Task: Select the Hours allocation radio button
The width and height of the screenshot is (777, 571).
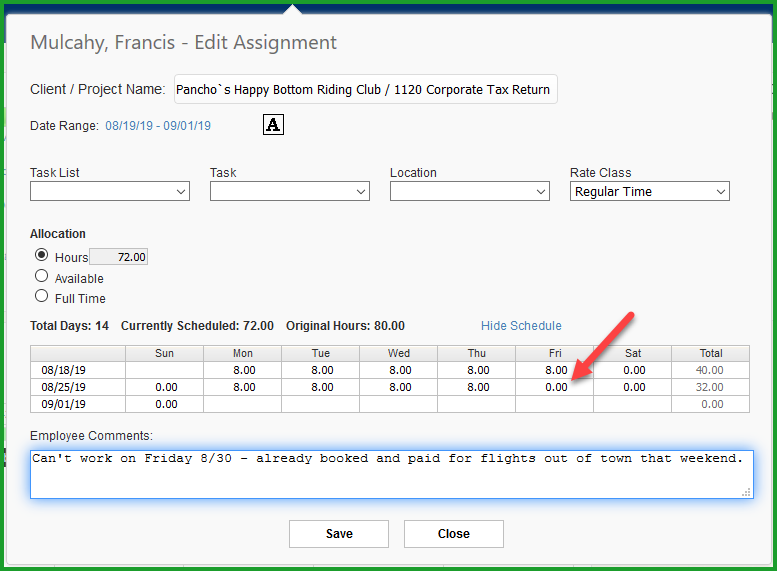Action: pos(42,255)
